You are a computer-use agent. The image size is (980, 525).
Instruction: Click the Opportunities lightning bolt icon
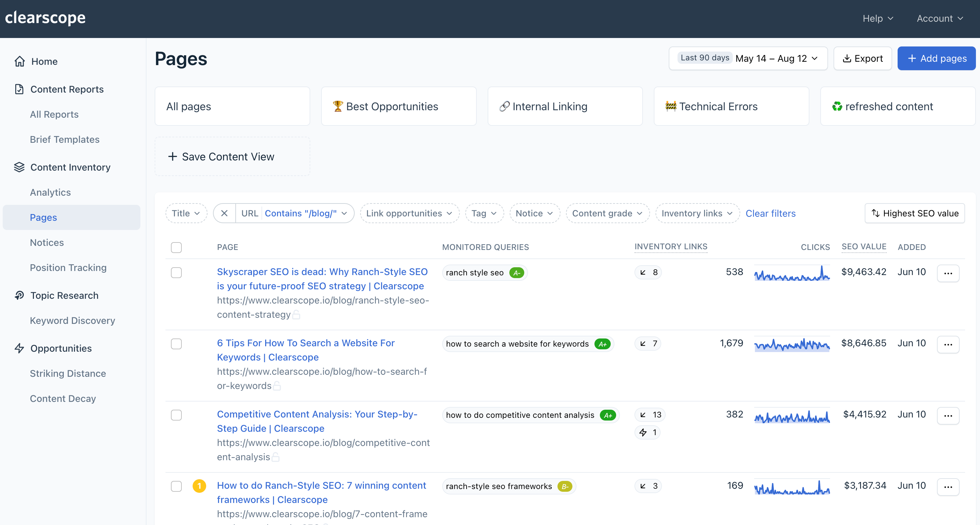click(x=19, y=348)
